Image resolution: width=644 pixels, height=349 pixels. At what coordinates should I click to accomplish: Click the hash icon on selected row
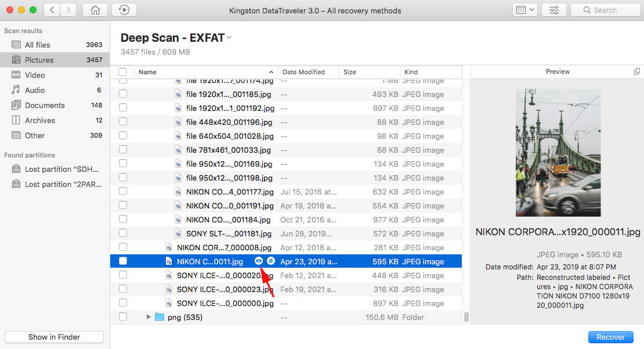(271, 261)
